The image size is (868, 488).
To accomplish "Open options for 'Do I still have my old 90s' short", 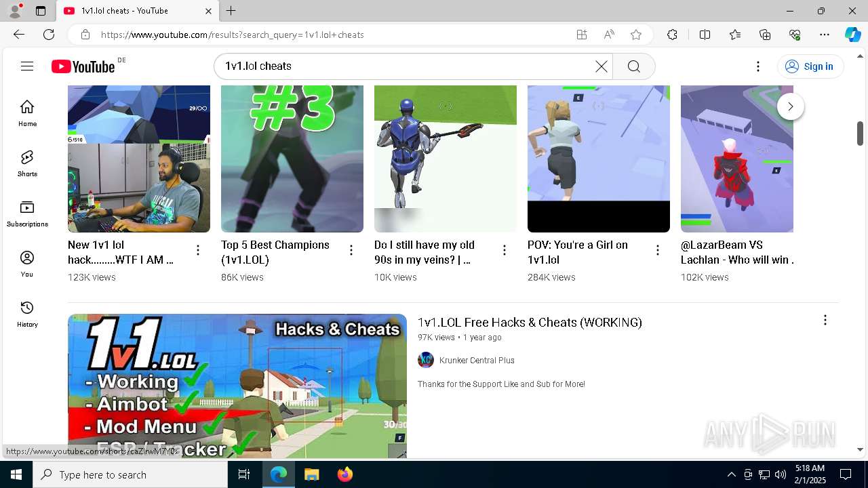I will tap(505, 250).
